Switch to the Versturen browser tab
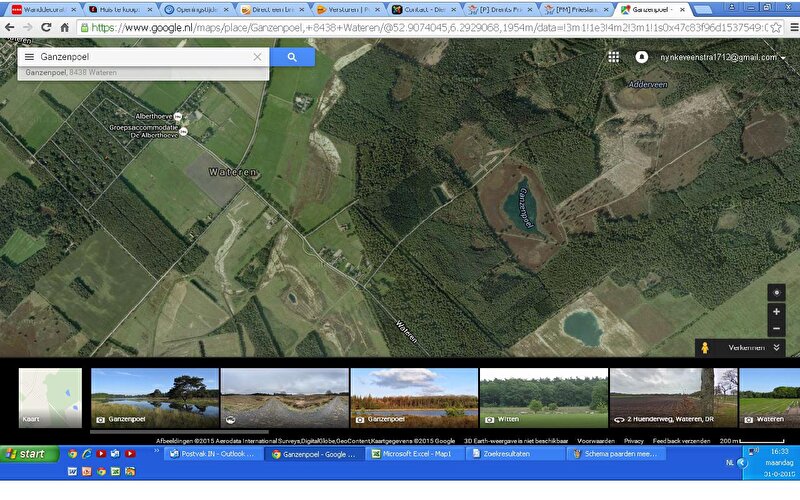 348,9
